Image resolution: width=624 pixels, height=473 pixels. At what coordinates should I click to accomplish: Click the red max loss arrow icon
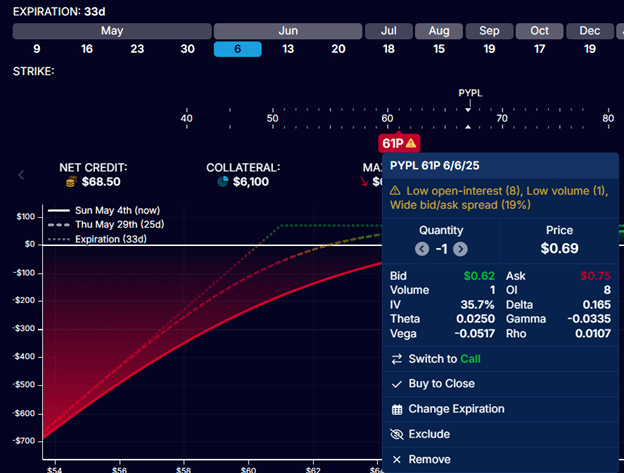364,182
